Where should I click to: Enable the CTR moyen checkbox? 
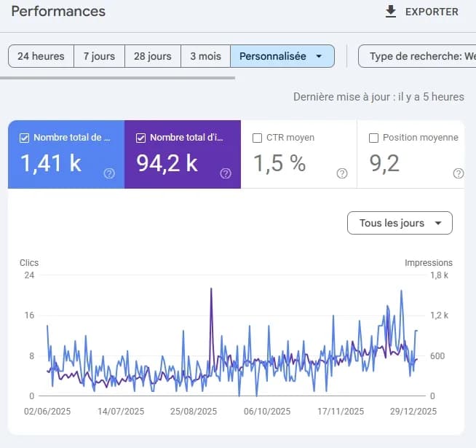click(257, 138)
